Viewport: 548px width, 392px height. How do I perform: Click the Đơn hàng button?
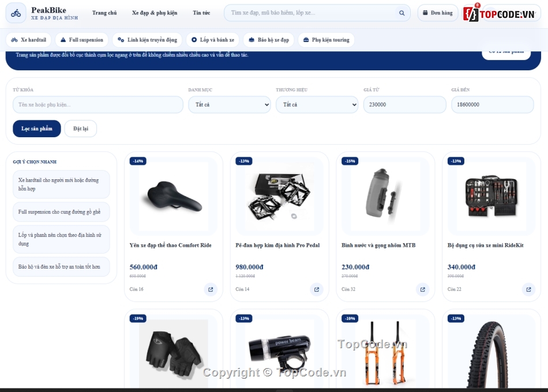tap(438, 13)
